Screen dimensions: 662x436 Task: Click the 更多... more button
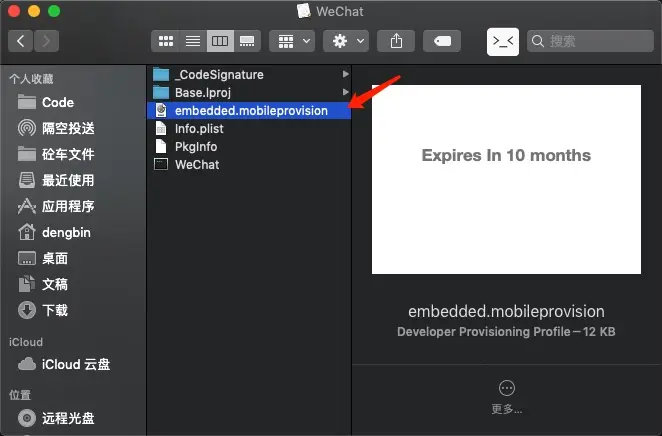507,397
